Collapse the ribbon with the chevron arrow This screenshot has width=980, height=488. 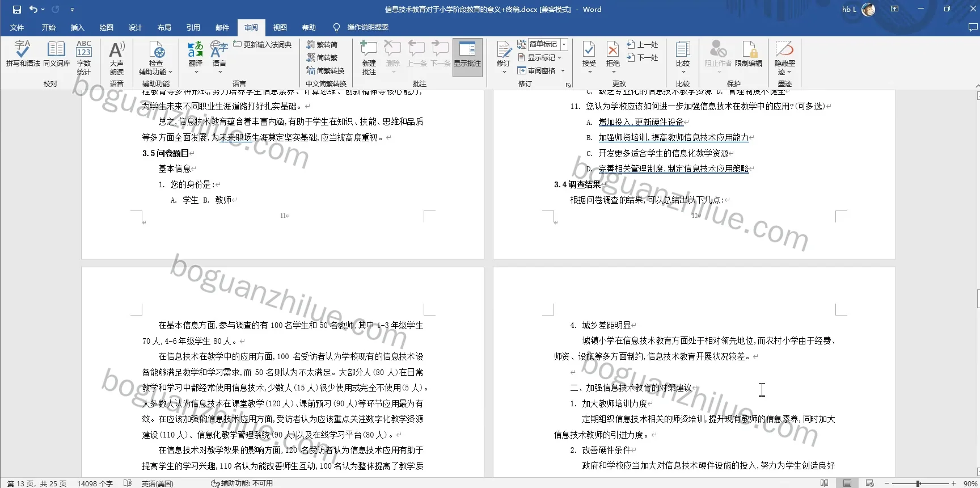(977, 85)
